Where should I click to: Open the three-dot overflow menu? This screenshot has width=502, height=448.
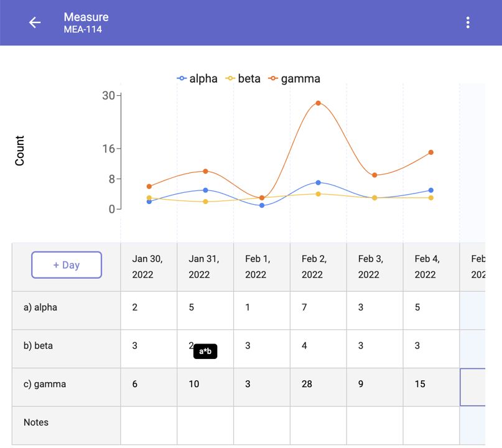tap(468, 22)
